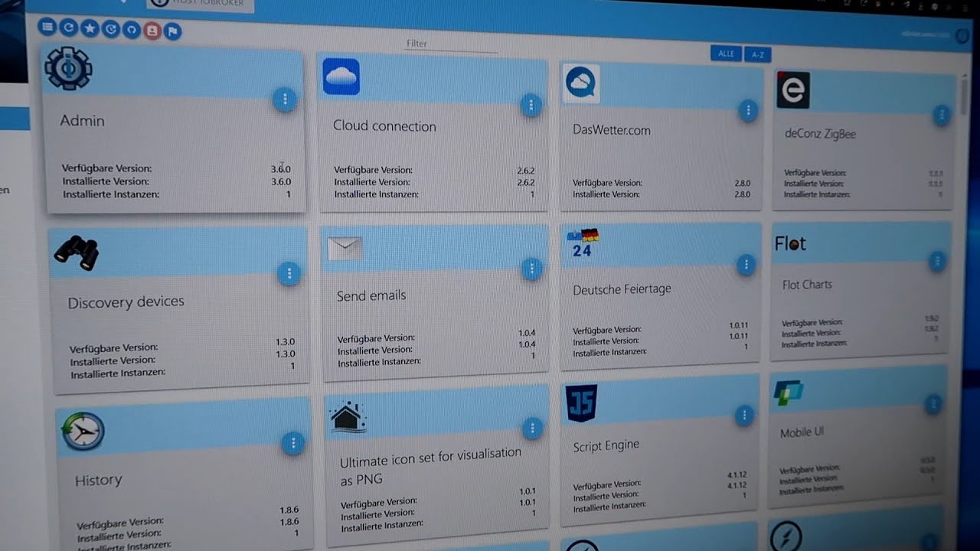
Task: Click the reload adapters refresh icon
Action: click(69, 28)
